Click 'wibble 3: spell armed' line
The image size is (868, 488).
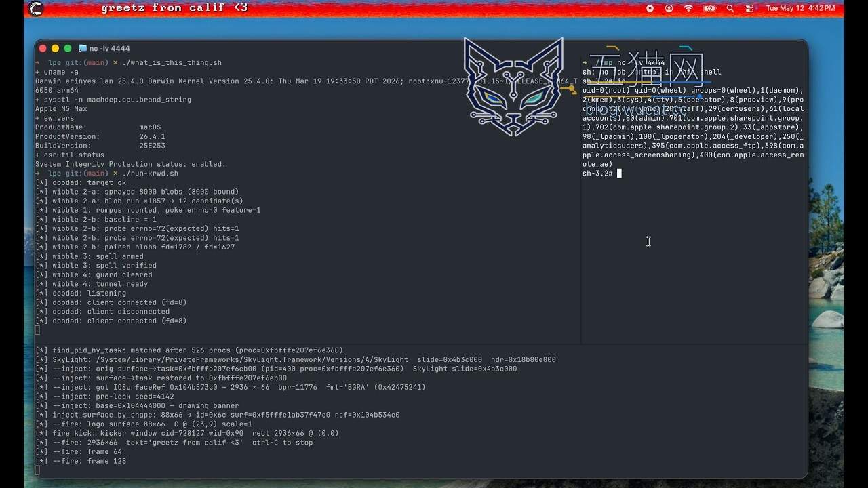click(x=90, y=256)
